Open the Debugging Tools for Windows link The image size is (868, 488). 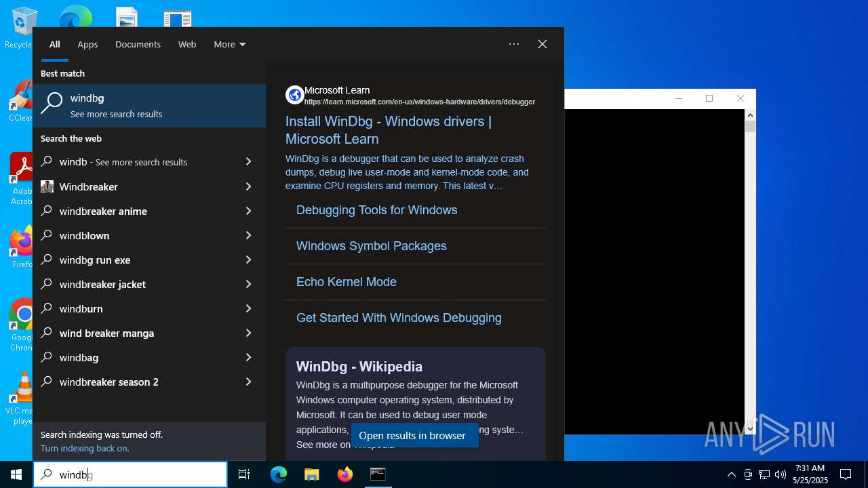[376, 210]
